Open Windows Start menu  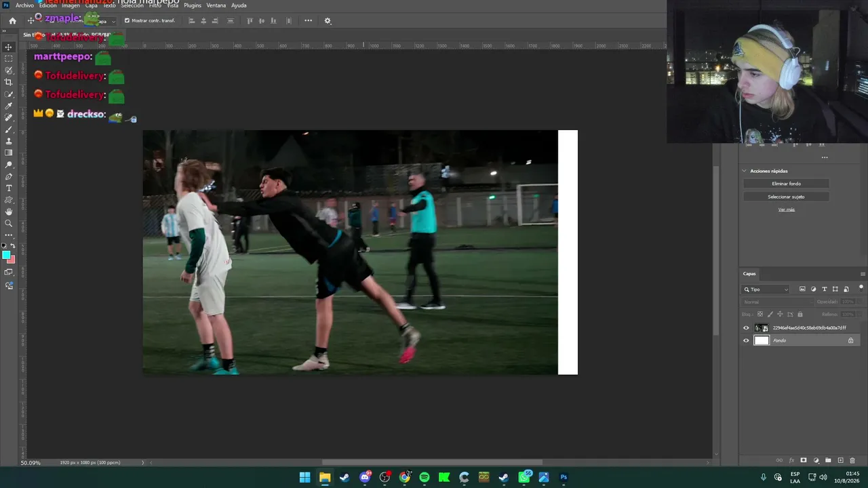[305, 477]
